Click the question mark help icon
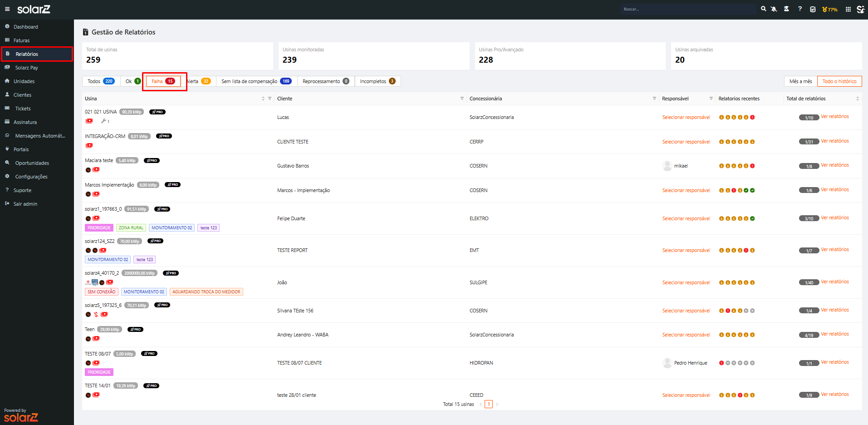 [800, 9]
